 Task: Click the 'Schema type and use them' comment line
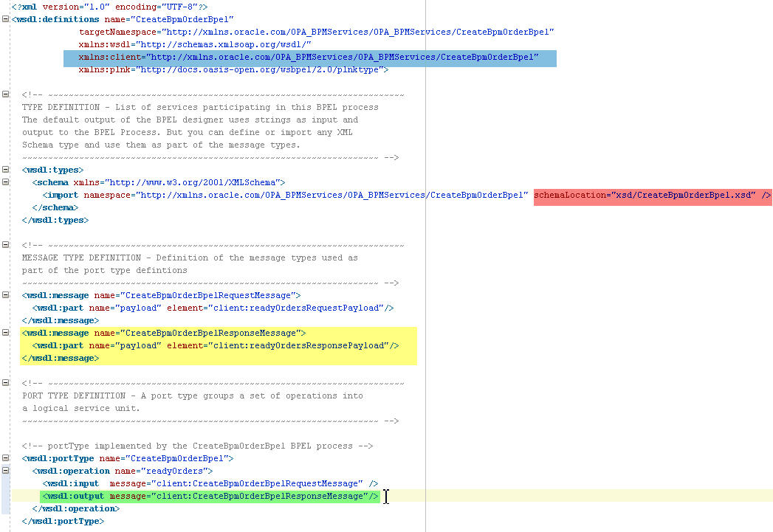point(161,145)
